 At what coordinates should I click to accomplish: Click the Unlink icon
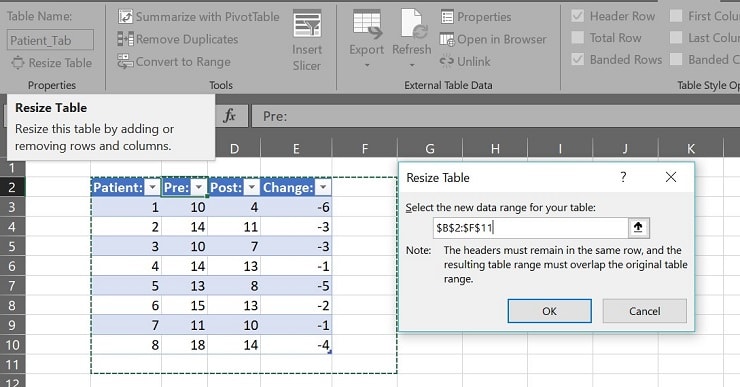[446, 61]
